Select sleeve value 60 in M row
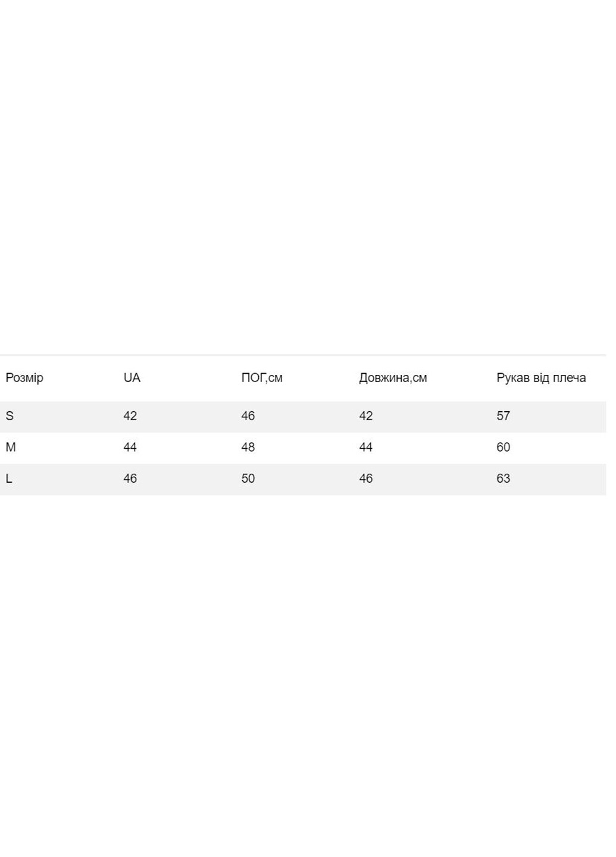Viewport: 616px width, 857px height. (503, 448)
